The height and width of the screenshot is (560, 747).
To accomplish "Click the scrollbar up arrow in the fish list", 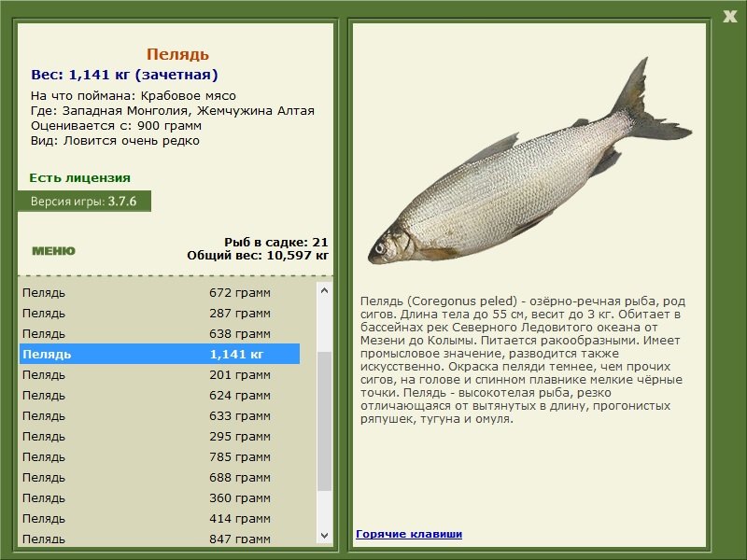I will tap(324, 290).
